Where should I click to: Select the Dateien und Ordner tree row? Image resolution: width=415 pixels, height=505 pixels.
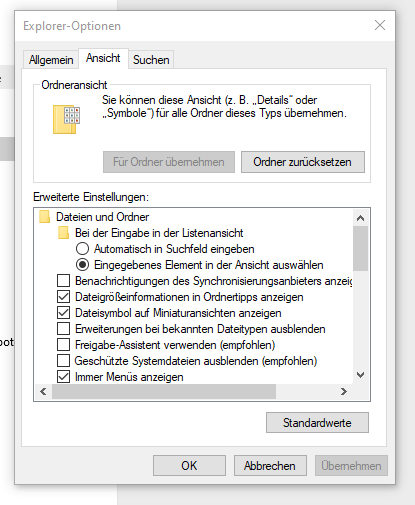point(103,217)
